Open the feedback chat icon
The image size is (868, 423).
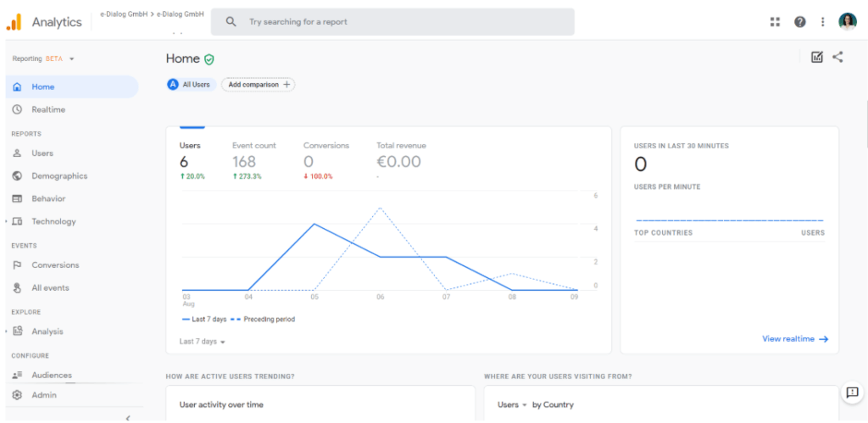(x=852, y=392)
